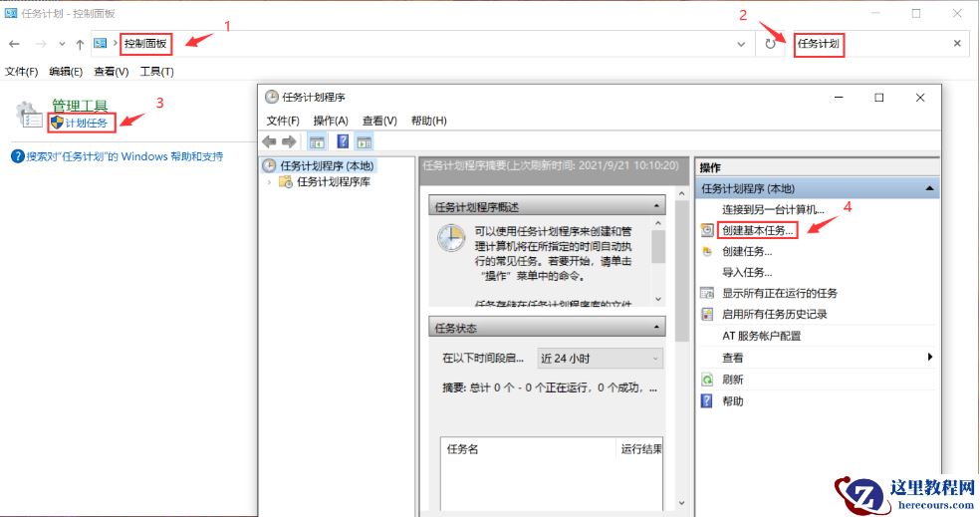Click center pane scroll down arrow
Screen dimensions: 980x517
[x=681, y=503]
